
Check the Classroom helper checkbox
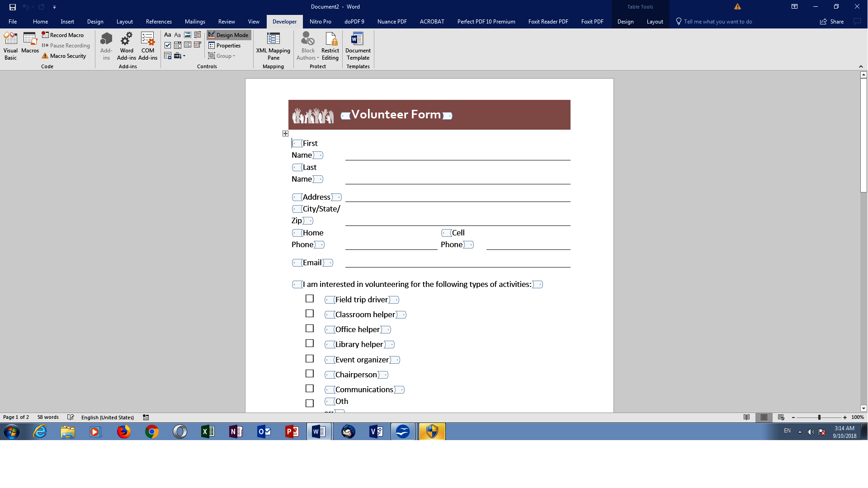tap(310, 313)
